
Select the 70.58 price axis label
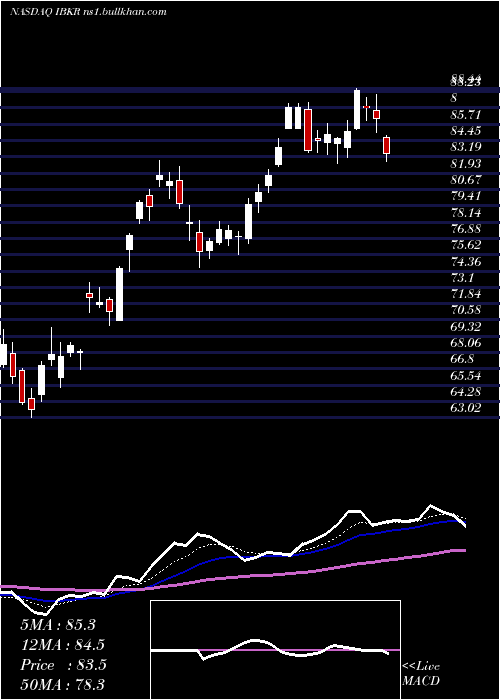[x=466, y=310]
